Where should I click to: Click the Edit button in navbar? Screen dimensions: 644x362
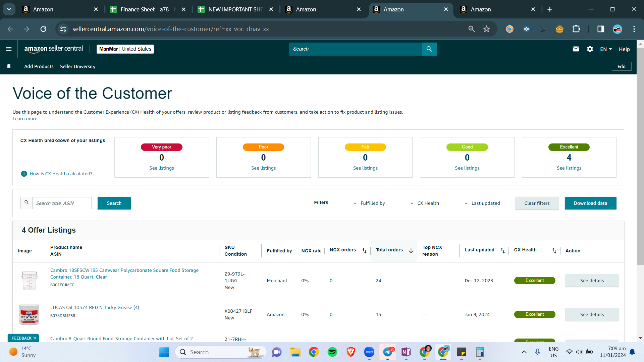click(x=622, y=66)
